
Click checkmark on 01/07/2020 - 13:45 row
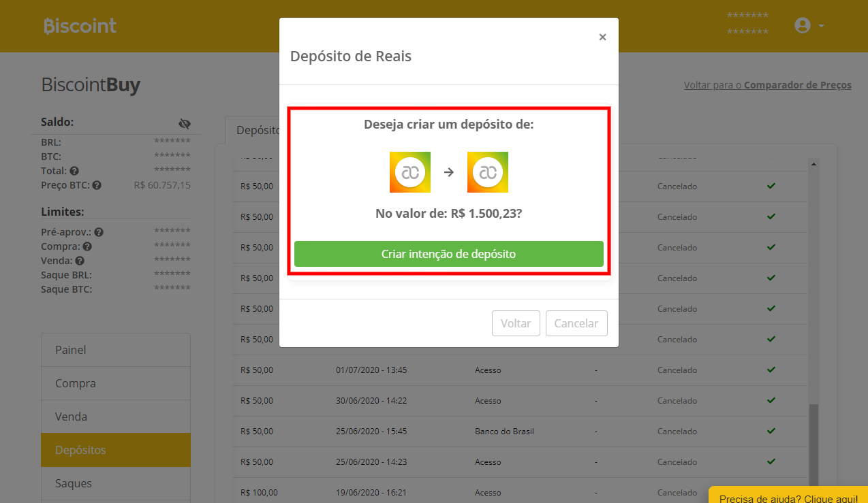pyautogui.click(x=771, y=370)
